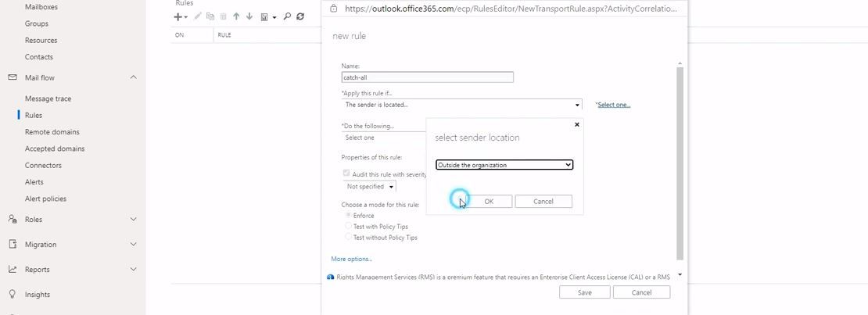Click the rule Name input field
Viewport: 868px width, 315px height.
pos(428,77)
